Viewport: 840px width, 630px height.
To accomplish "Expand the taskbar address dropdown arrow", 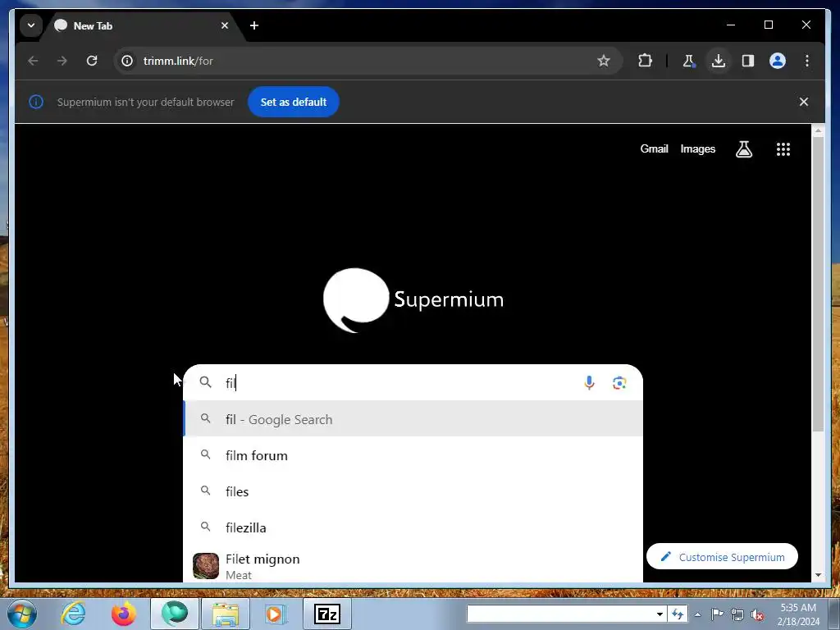I will click(660, 614).
